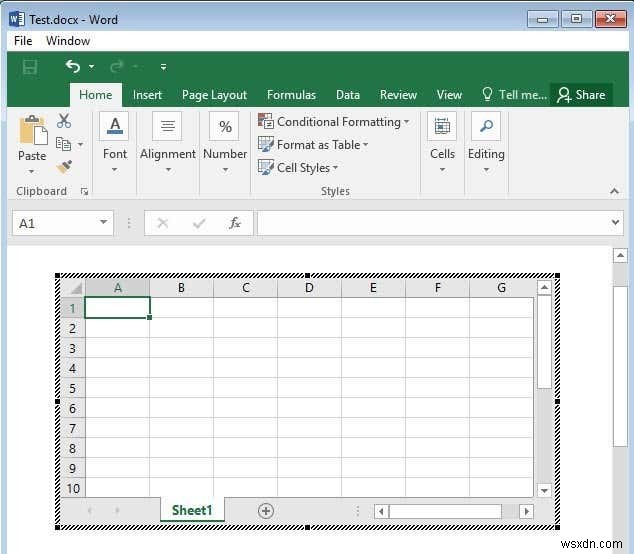Click embedded sheet scroll up arrow
Screen dimensions: 634x554
(x=544, y=288)
